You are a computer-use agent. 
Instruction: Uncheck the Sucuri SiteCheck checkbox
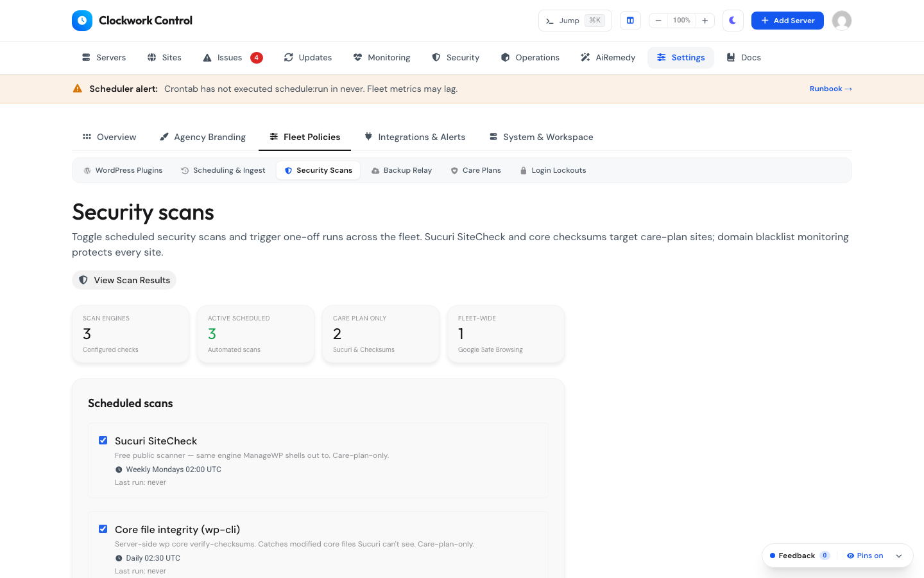point(103,440)
